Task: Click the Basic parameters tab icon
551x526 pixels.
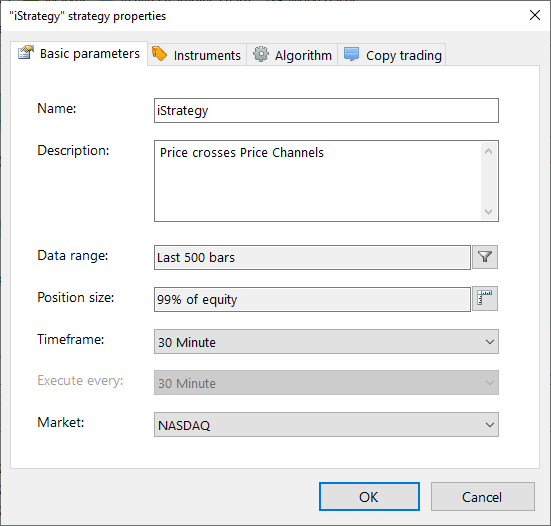Action: pos(26,53)
